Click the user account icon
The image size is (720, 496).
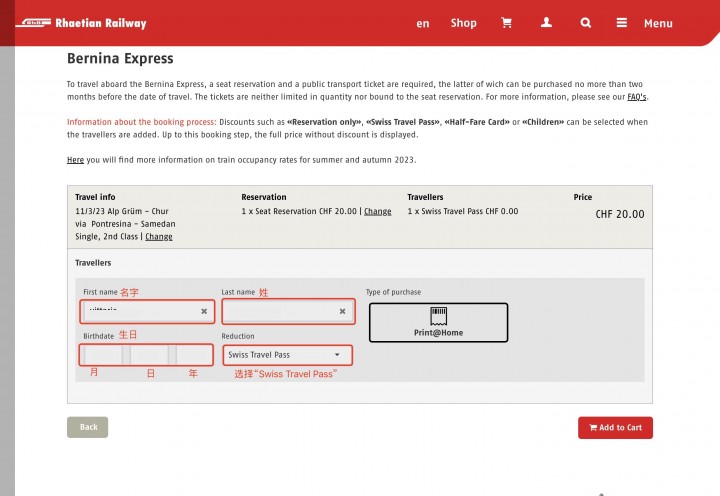click(x=546, y=23)
